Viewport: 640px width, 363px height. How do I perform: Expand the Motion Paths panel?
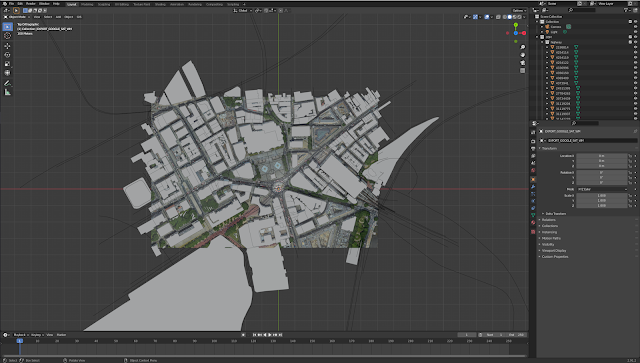(551, 238)
